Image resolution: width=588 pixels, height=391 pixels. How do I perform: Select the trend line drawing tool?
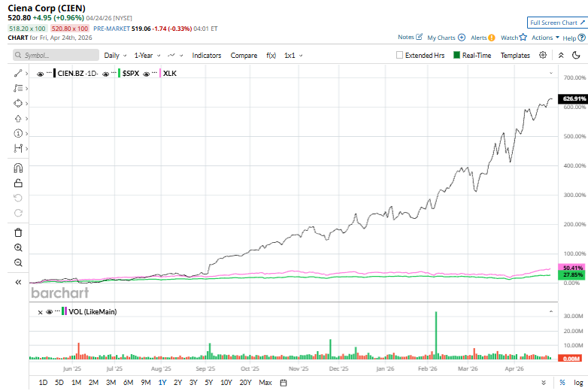click(x=17, y=73)
